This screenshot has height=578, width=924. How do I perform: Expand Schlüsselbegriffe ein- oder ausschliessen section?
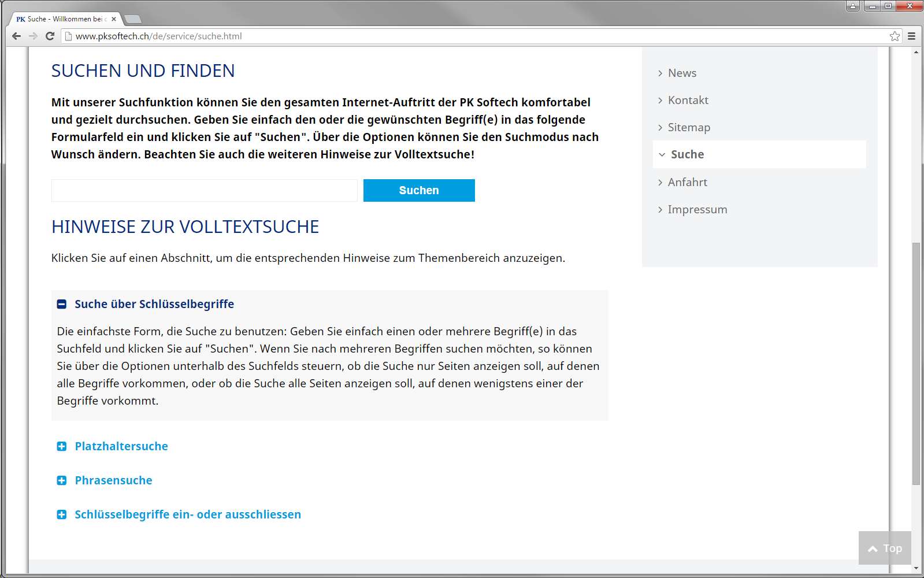(187, 514)
